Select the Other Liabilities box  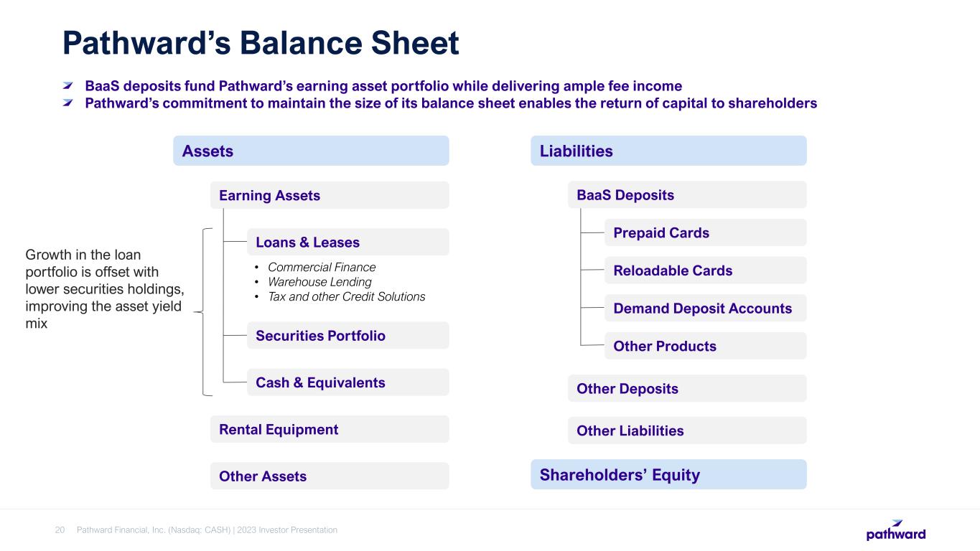pos(687,430)
